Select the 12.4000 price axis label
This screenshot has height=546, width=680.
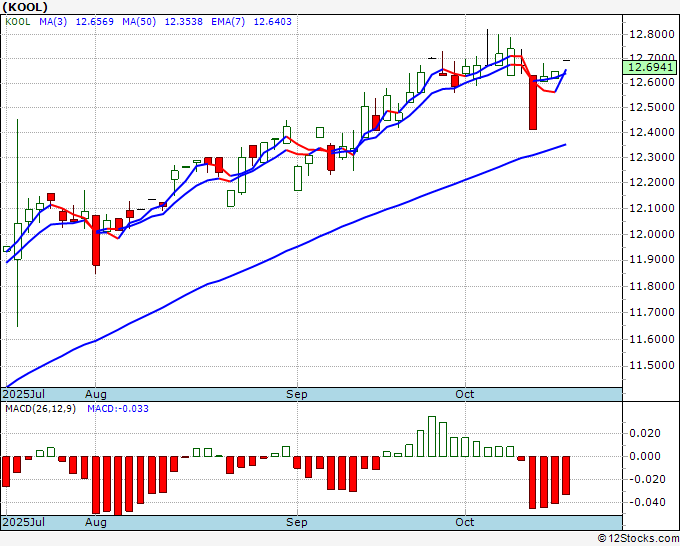(x=652, y=132)
